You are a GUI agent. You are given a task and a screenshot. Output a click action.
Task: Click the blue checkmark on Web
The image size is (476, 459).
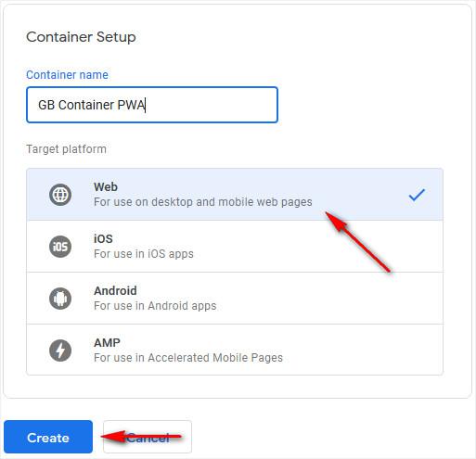coord(417,195)
